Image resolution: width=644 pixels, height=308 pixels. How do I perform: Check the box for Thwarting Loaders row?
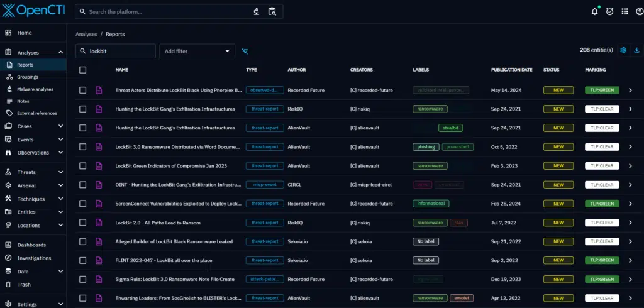click(82, 298)
